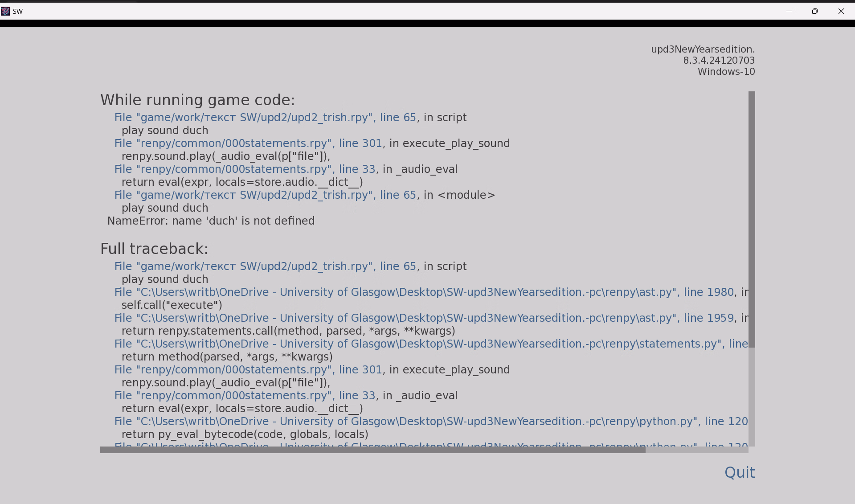This screenshot has width=855, height=504.
Task: Open the ast.py line 1959 link
Action: [x=423, y=318]
